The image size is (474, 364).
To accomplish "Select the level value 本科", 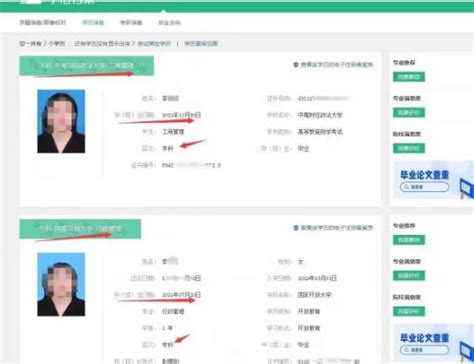I will tap(167, 149).
